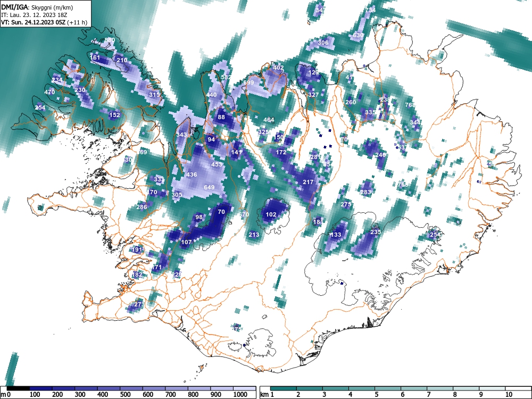Click the visibility value 630 on the map
Image resolution: width=532 pixels, height=399 pixels.
click(358, 35)
